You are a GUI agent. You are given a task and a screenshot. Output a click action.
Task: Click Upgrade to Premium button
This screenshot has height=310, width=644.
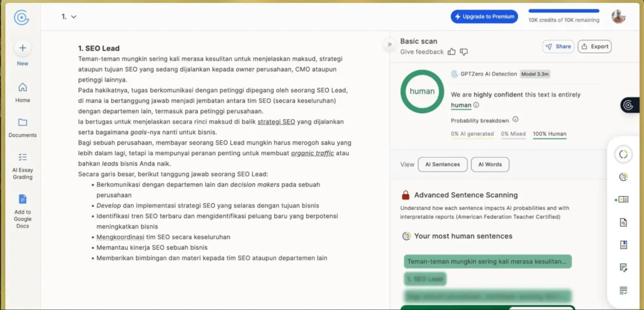pos(484,16)
